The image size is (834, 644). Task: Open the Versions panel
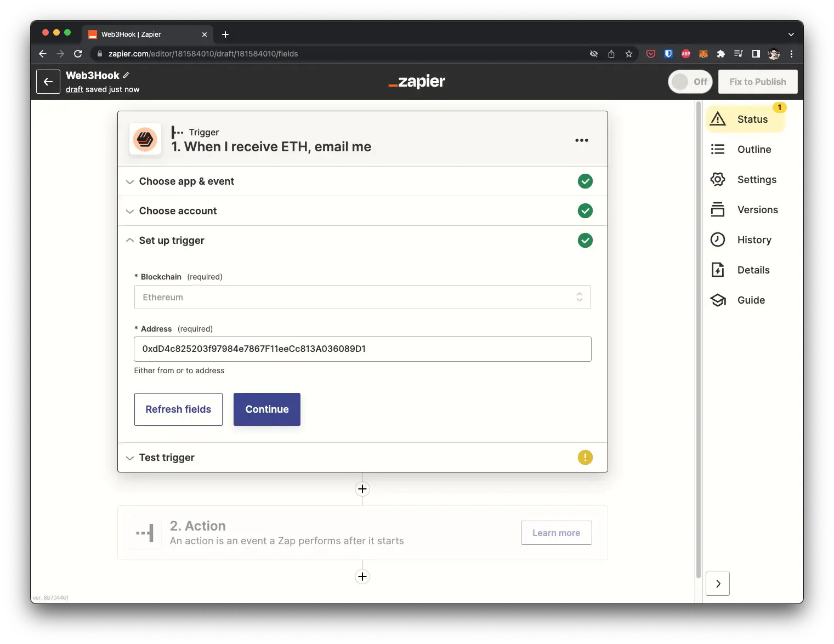click(746, 209)
